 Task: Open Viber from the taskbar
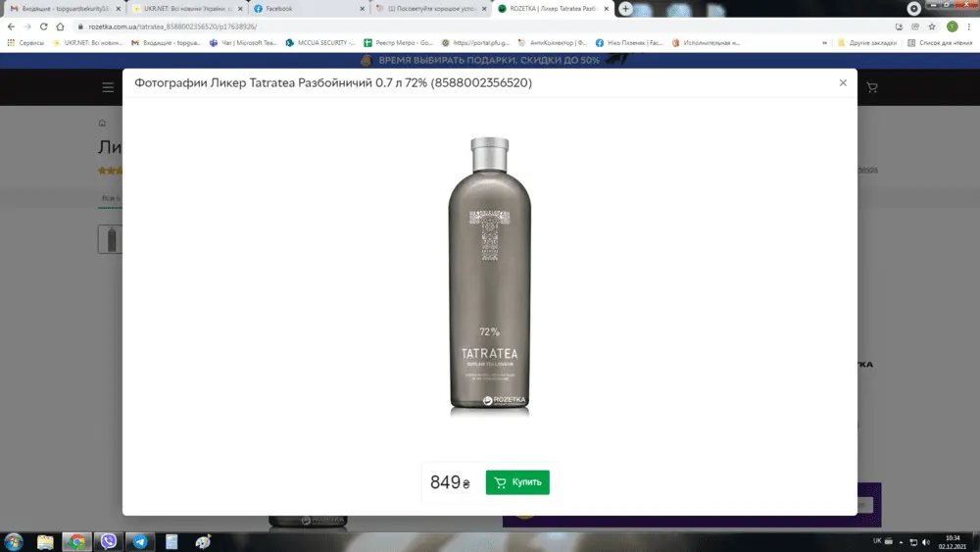(108, 541)
